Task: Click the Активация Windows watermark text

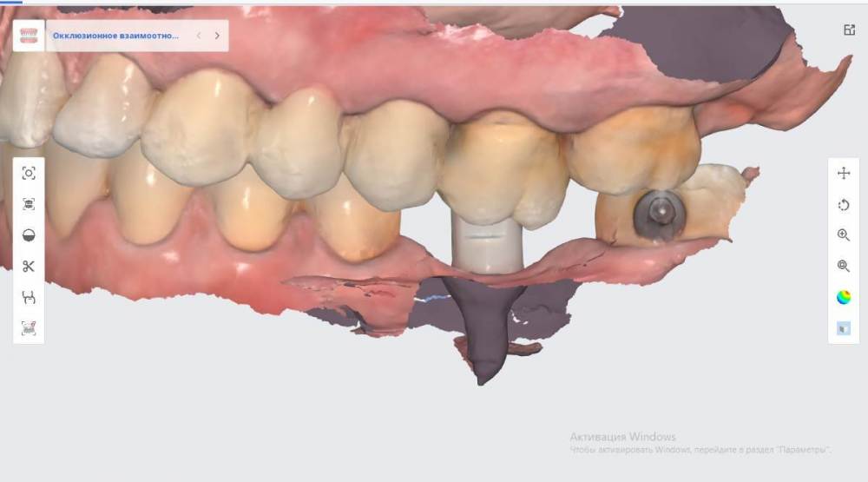Action: click(x=622, y=437)
